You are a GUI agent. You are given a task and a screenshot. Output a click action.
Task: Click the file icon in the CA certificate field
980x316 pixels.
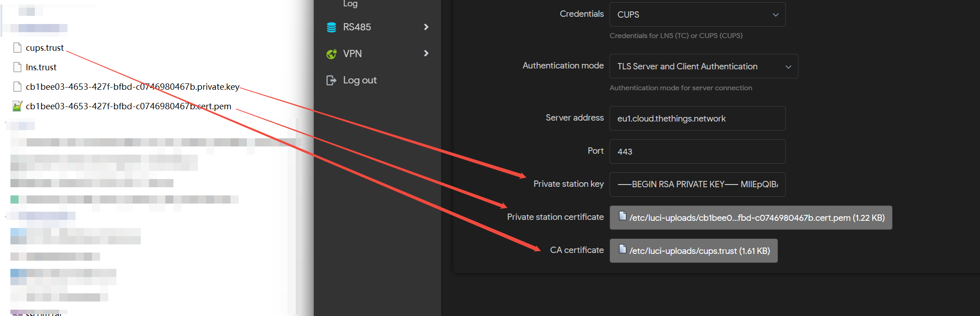tap(623, 249)
